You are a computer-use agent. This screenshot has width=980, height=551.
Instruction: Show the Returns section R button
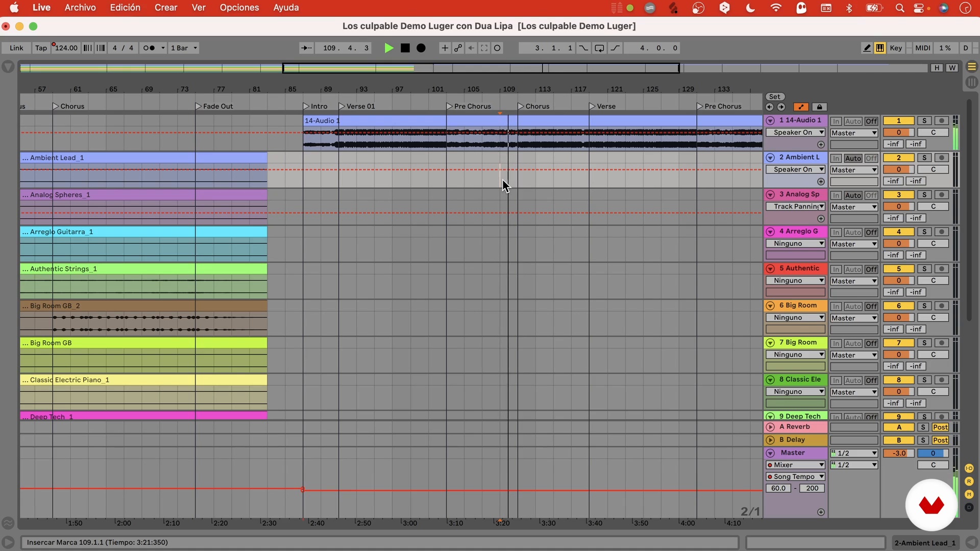969,482
